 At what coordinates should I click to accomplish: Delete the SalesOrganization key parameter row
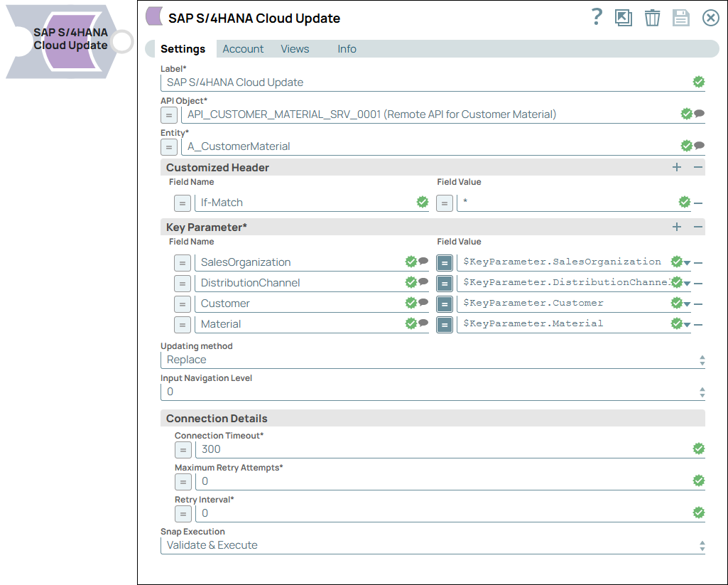[698, 262]
